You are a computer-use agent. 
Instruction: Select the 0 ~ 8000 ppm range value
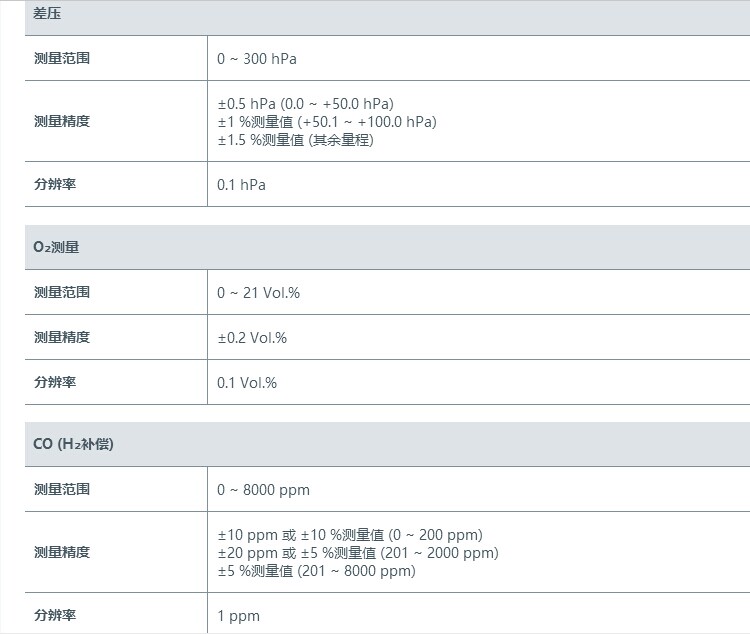pos(263,490)
